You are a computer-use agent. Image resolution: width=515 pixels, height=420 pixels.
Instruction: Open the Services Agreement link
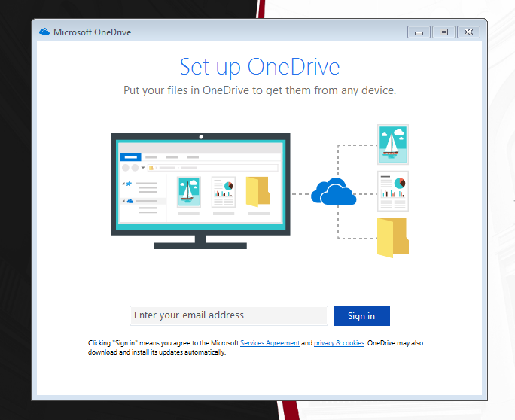coord(270,342)
